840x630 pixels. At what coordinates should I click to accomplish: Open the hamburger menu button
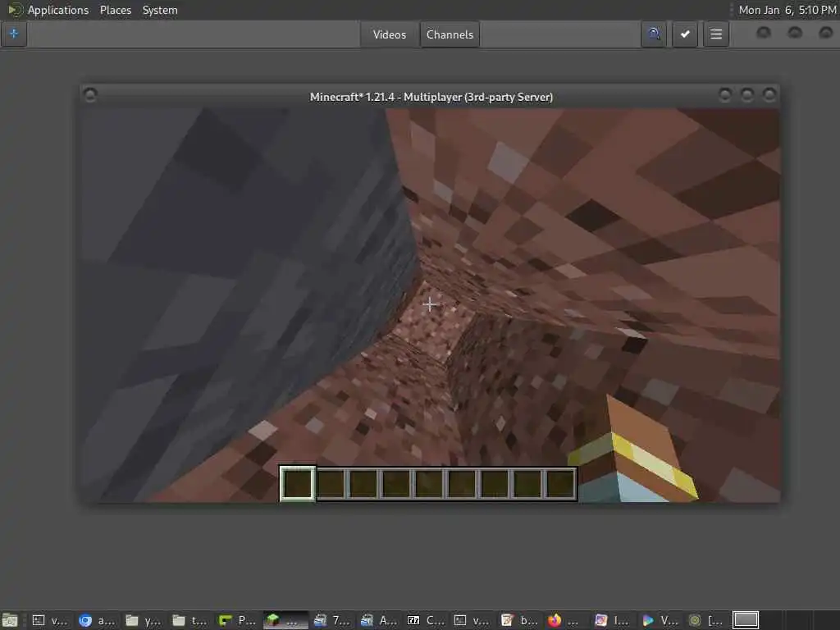click(716, 34)
